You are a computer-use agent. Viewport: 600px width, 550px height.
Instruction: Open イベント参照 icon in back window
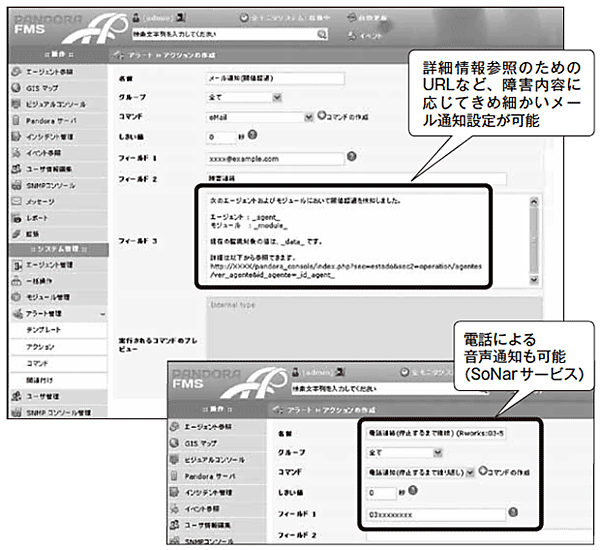[16, 153]
